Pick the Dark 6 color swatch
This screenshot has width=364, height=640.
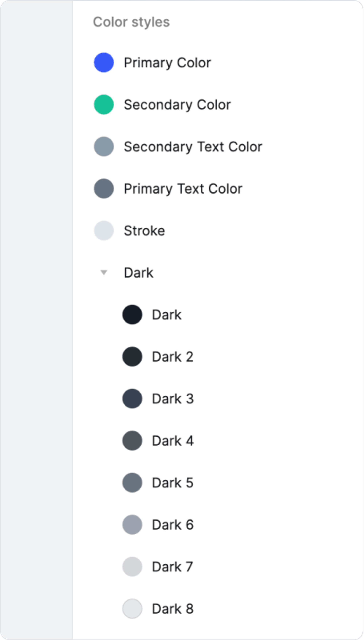[x=132, y=524]
